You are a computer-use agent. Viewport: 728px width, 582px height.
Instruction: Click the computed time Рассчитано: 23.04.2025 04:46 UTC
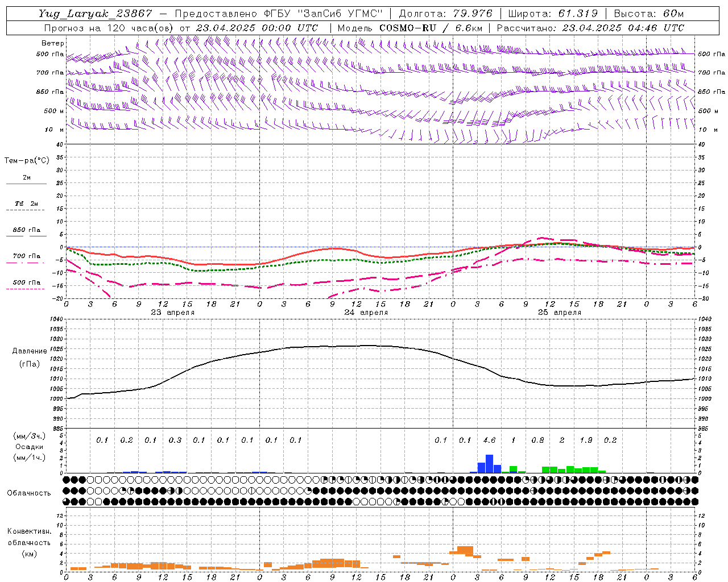tap(590, 28)
